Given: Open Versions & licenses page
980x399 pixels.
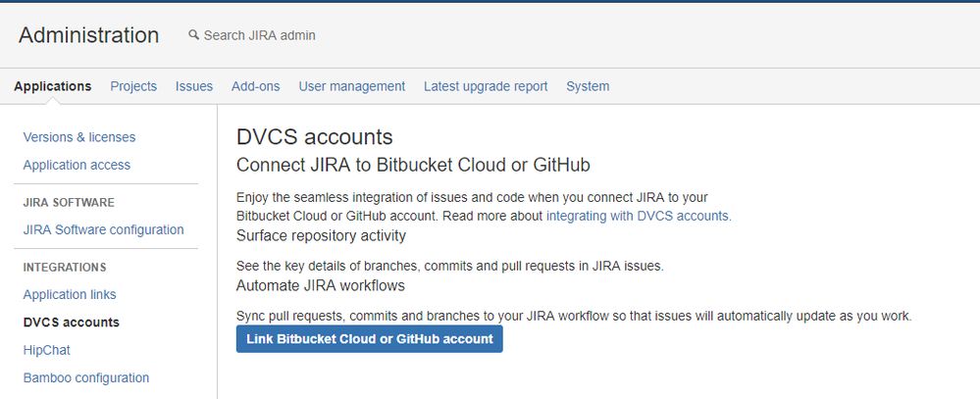Looking at the screenshot, I should click(79, 136).
